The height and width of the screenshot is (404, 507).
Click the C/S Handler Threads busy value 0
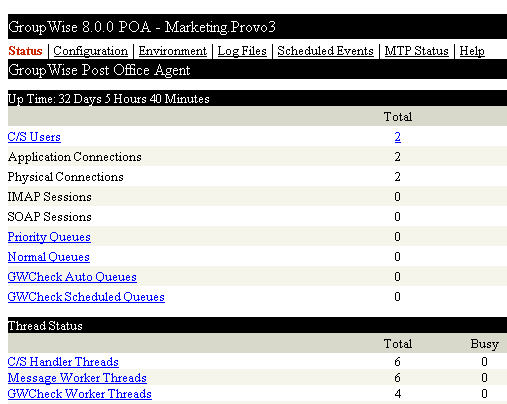click(x=484, y=362)
